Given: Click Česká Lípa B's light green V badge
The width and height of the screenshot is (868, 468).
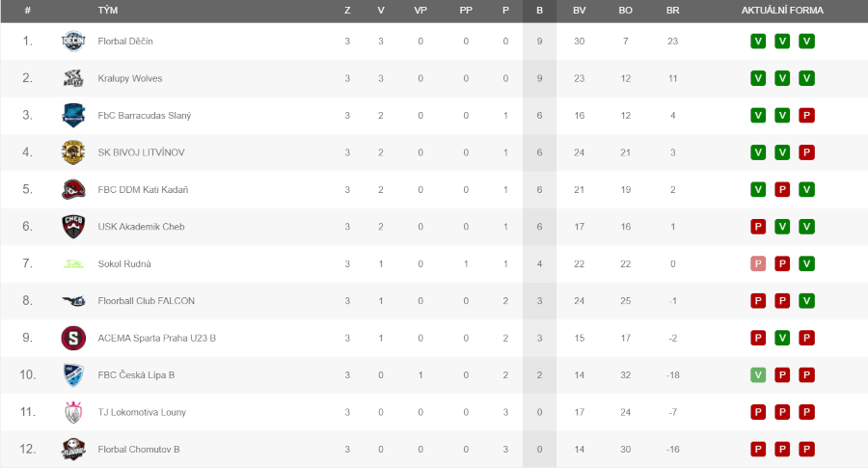Looking at the screenshot, I should [x=758, y=375].
